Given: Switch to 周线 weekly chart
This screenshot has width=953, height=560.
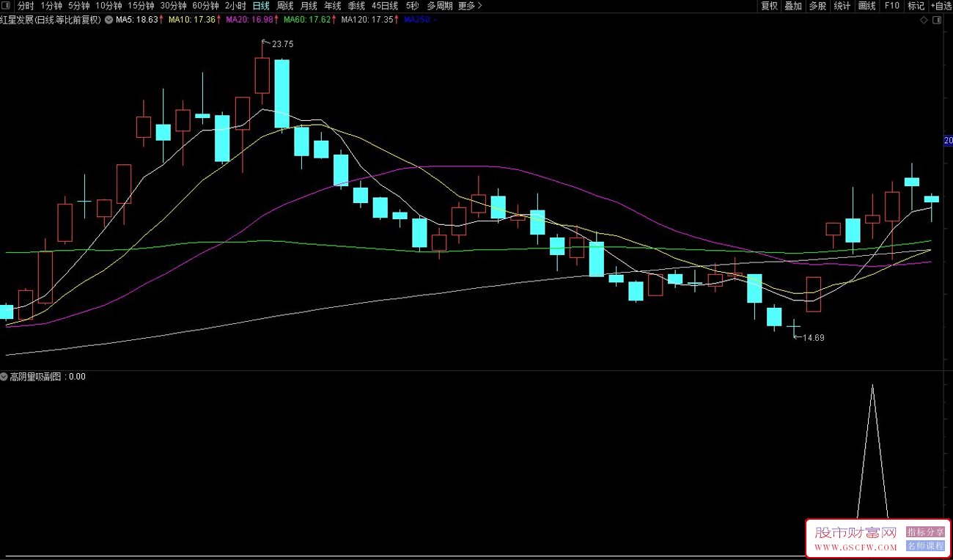Looking at the screenshot, I should tap(284, 6).
